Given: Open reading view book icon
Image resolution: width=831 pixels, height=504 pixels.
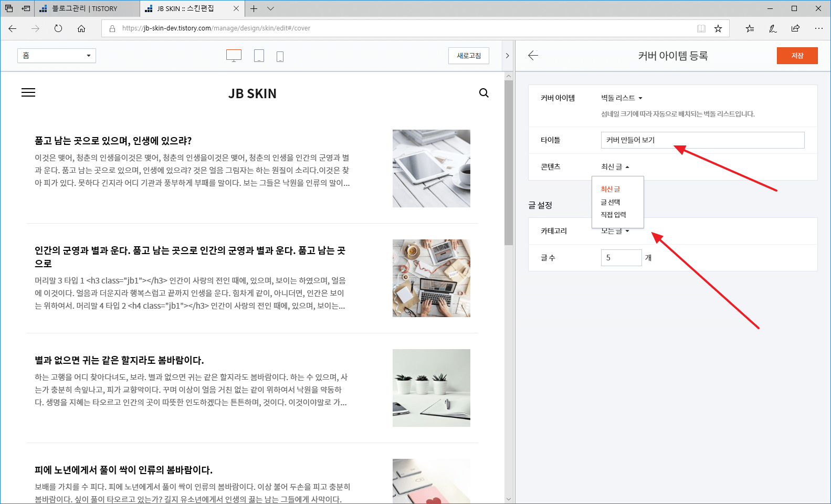Looking at the screenshot, I should pyautogui.click(x=701, y=28).
